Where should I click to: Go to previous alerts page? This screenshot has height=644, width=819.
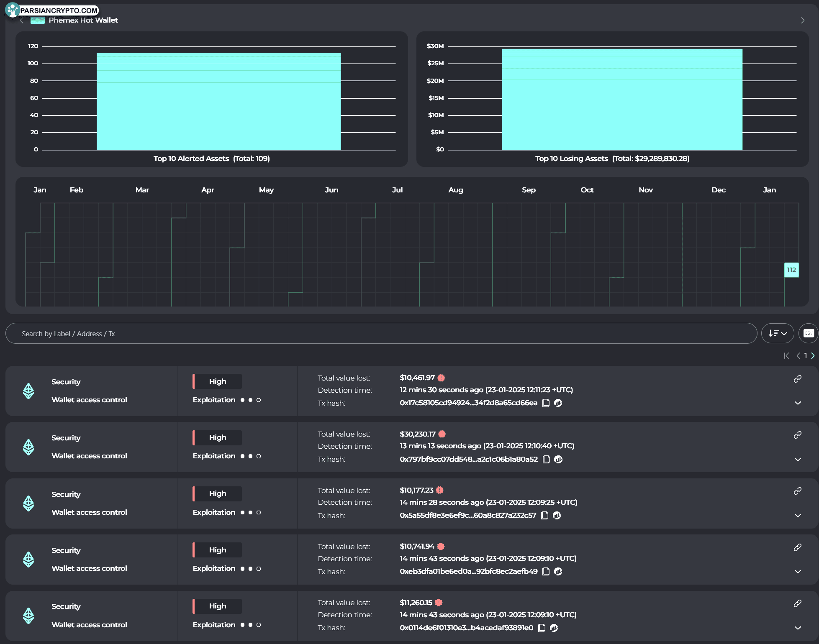click(798, 355)
